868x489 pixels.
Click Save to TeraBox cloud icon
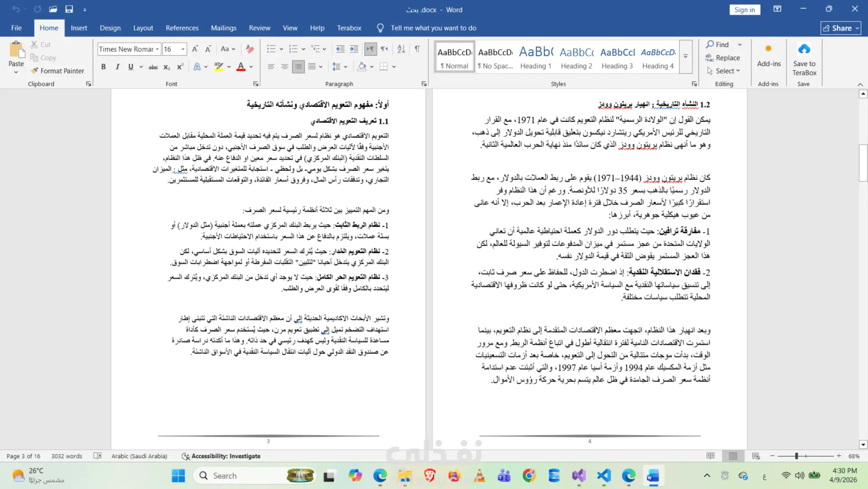tap(804, 49)
